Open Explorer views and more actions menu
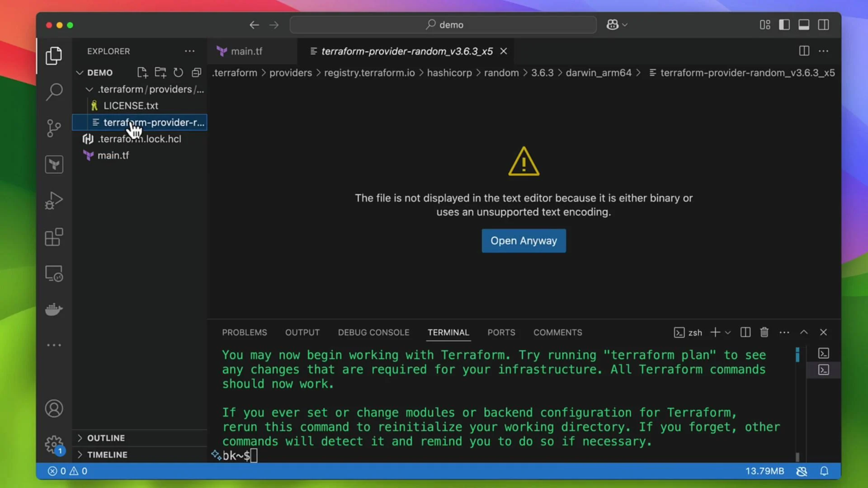This screenshot has width=868, height=488. tap(189, 52)
